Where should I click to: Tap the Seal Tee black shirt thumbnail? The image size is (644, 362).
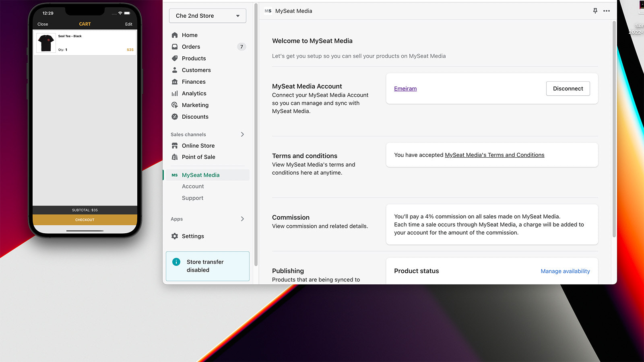pyautogui.click(x=46, y=43)
